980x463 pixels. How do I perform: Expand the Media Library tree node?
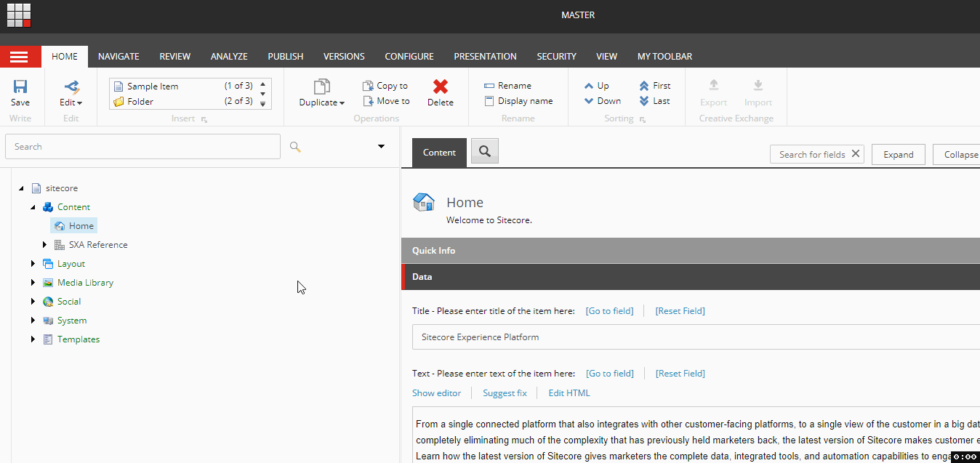point(33,283)
